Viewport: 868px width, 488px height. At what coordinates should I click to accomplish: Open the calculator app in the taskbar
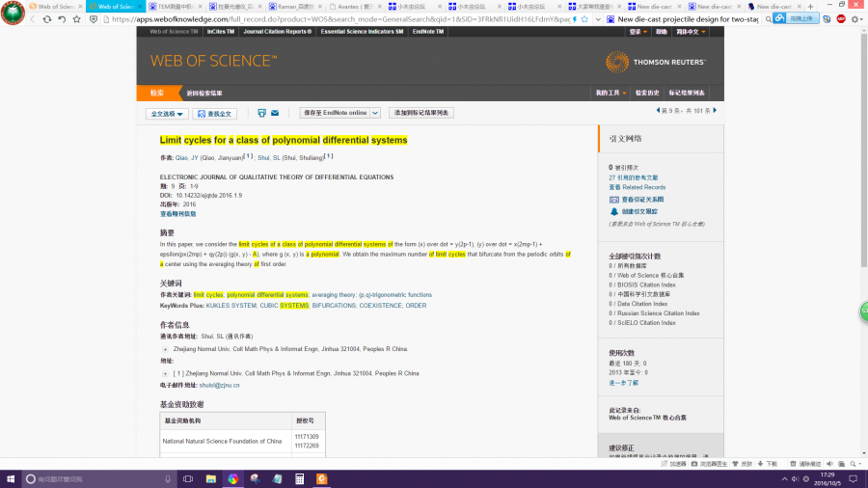pos(300,479)
